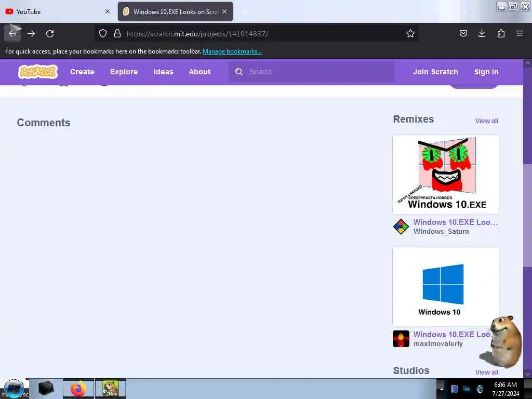Click the taskbar clock showing 6:06 AM
Image resolution: width=532 pixels, height=399 pixels.
coord(506,389)
